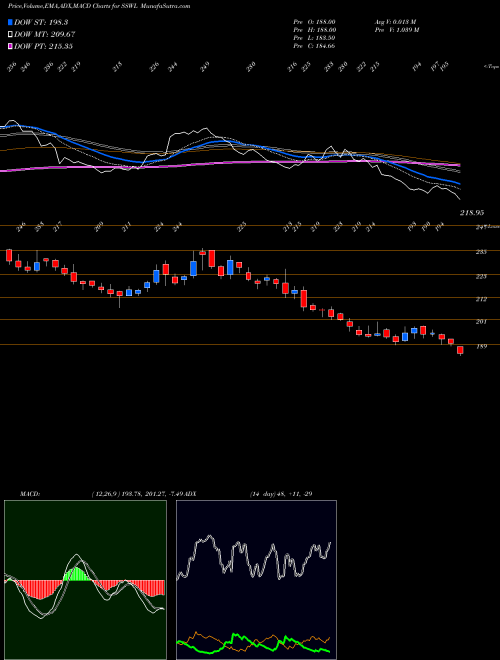Click the 223 price axis label

tap(481, 277)
